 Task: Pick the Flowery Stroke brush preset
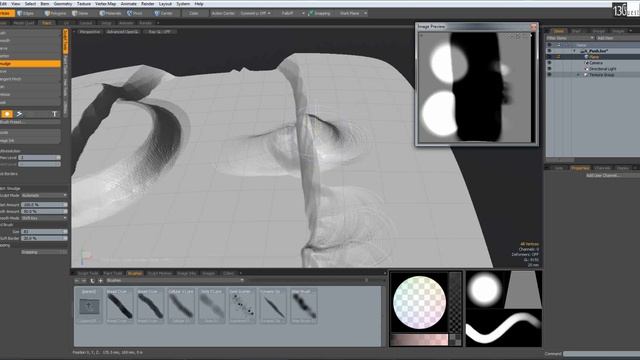click(273, 306)
